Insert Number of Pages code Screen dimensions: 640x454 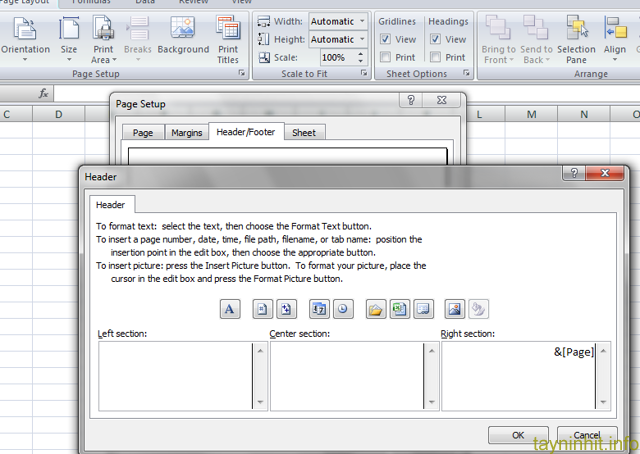(x=285, y=309)
